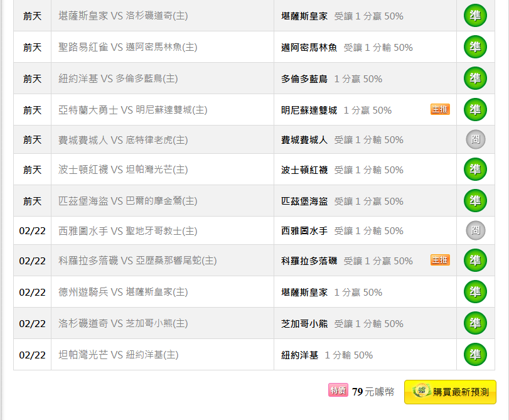The image size is (509, 420).
Task: Click the 準 icon in the 堪薩斯皇家 VS 洛杉磯道奇 row
Action: pyautogui.click(x=475, y=16)
